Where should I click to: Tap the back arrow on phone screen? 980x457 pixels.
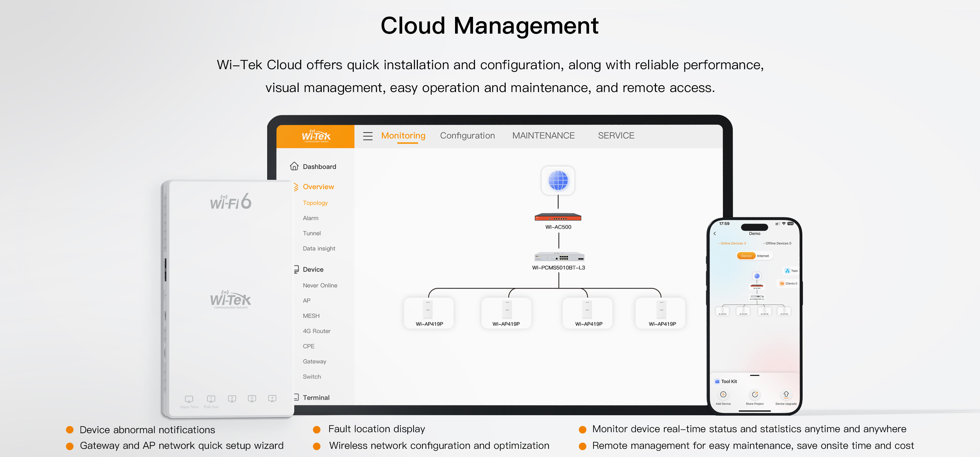(x=715, y=233)
